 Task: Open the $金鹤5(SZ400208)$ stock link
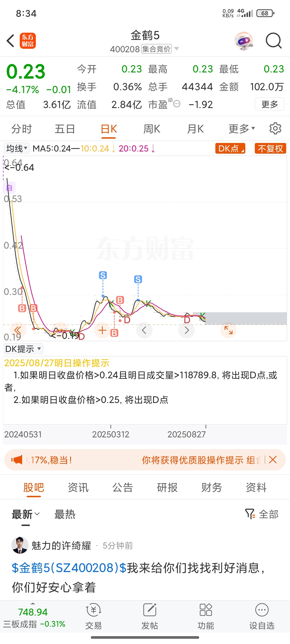click(x=69, y=568)
